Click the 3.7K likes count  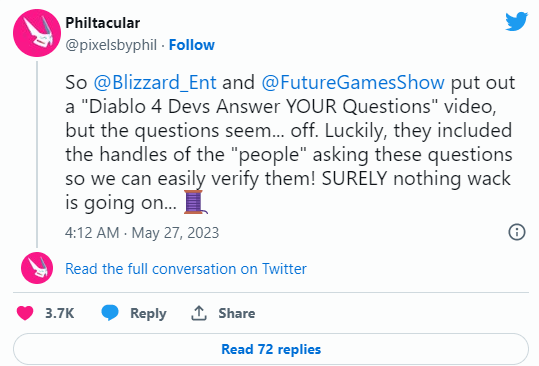(59, 313)
